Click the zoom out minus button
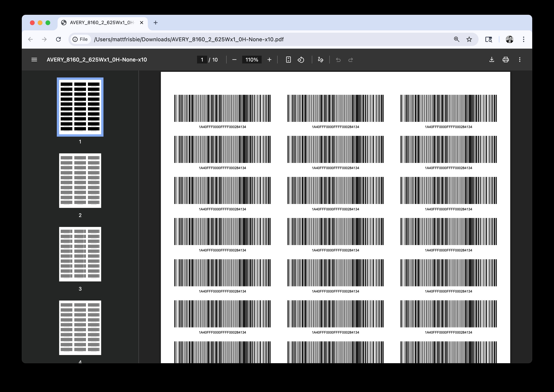 tap(234, 60)
